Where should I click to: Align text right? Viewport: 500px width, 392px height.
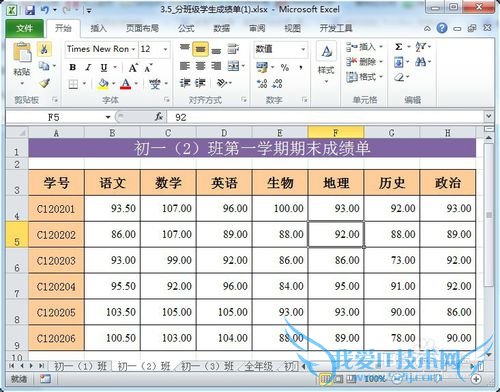point(216,66)
